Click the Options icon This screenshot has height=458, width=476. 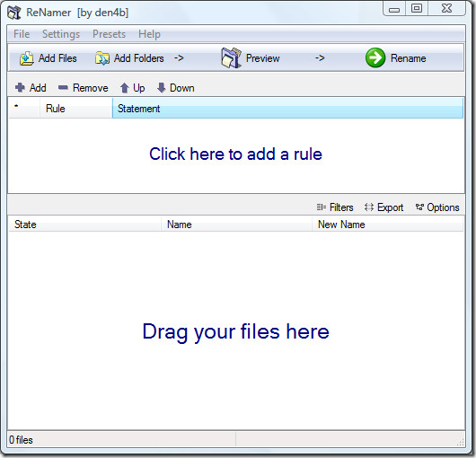pos(419,207)
